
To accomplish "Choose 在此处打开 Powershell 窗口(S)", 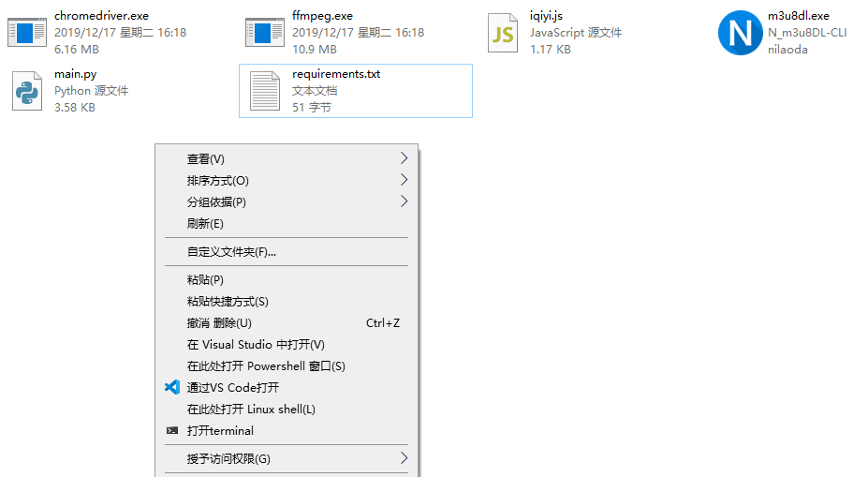I will (x=287, y=366).
